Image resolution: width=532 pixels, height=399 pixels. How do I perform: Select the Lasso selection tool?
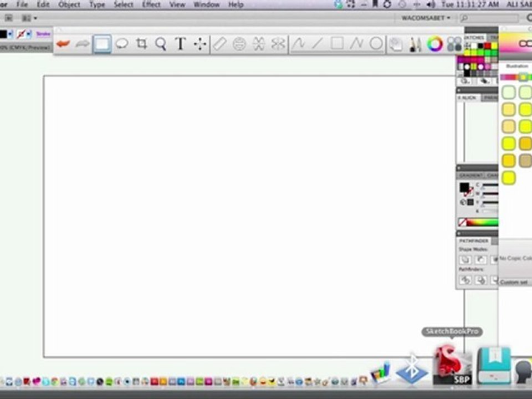pyautogui.click(x=122, y=44)
